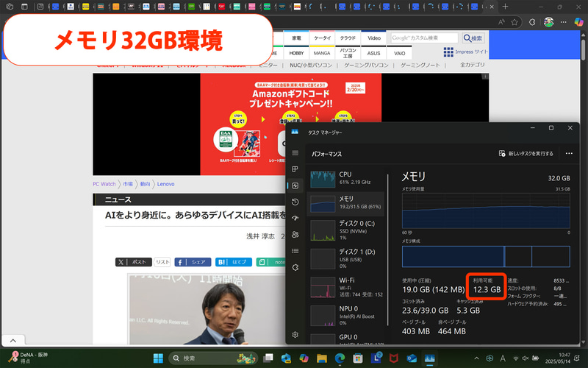Viewport: 588px width, 368px height.
Task: Open 全カテゴリ category link
Action: tap(472, 65)
